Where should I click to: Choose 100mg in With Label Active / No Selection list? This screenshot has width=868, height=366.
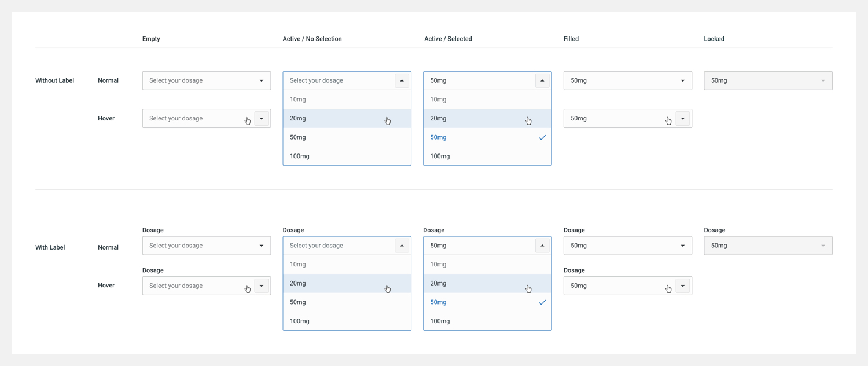(x=347, y=321)
